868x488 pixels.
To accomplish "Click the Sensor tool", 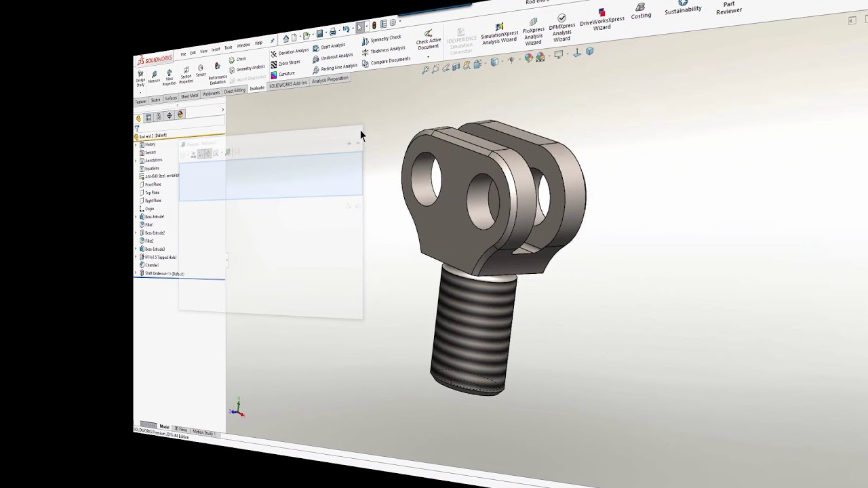I will [x=201, y=70].
